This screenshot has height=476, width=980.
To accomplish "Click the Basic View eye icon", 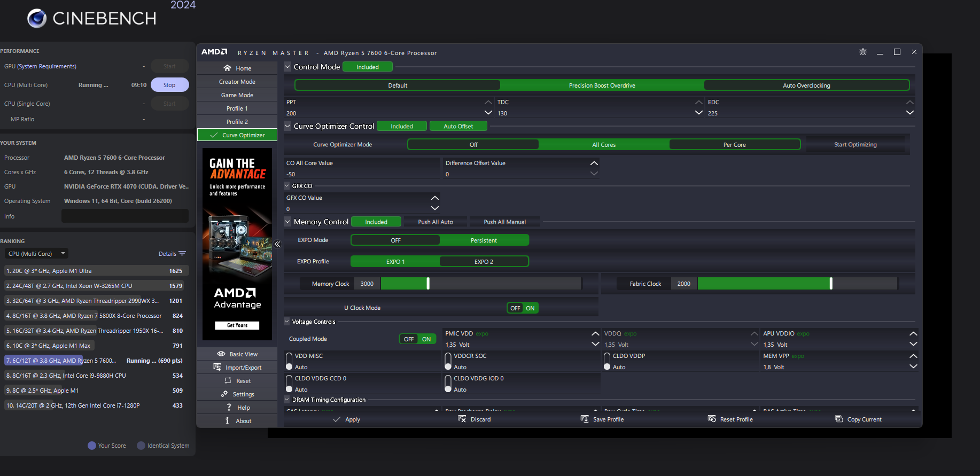I will (x=221, y=354).
